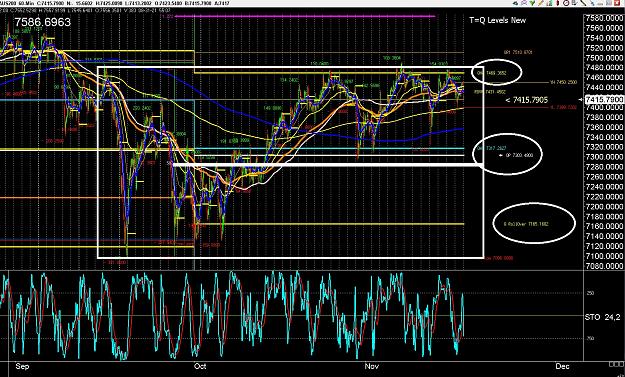
Task: Click the 7300.0000 price axis label
Action: coord(604,157)
